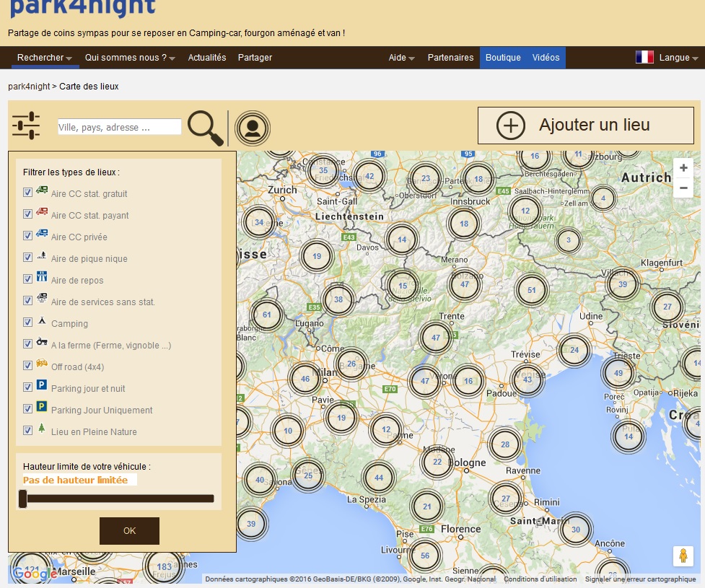Toggle A la ferme checkbox

click(27, 344)
